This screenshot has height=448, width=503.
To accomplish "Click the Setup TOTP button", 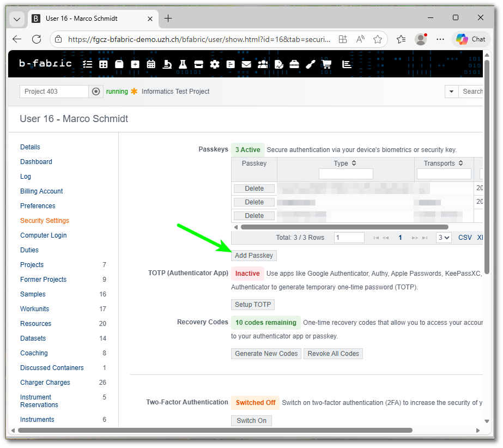I will pos(253,305).
